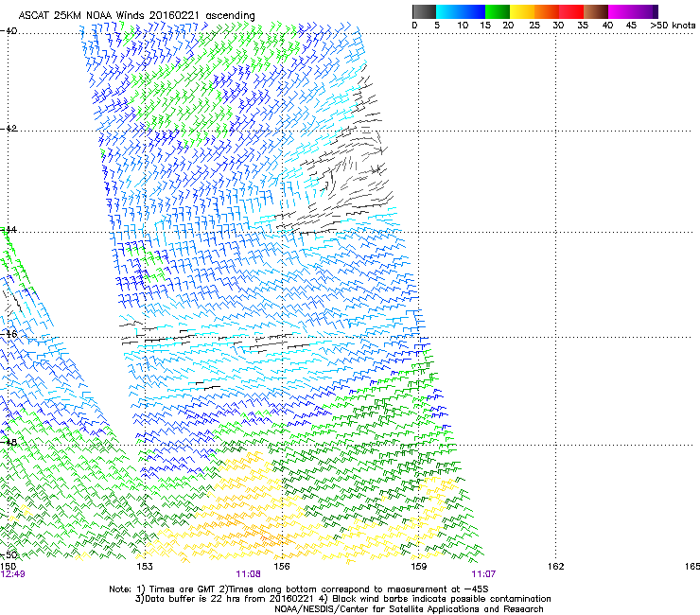The width and height of the screenshot is (700, 615).
Task: Click the gray 0-5 knots legend swatch
Action: tap(424, 11)
